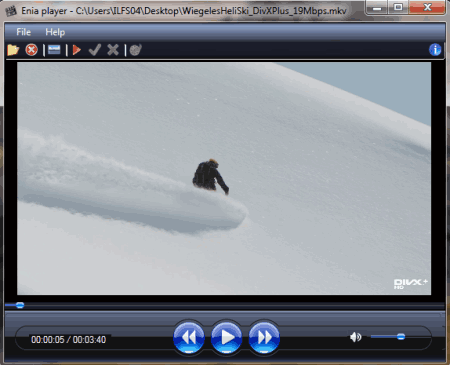The width and height of the screenshot is (450, 365).
Task: Fast forward with the double-right-arrow button
Action: point(264,337)
